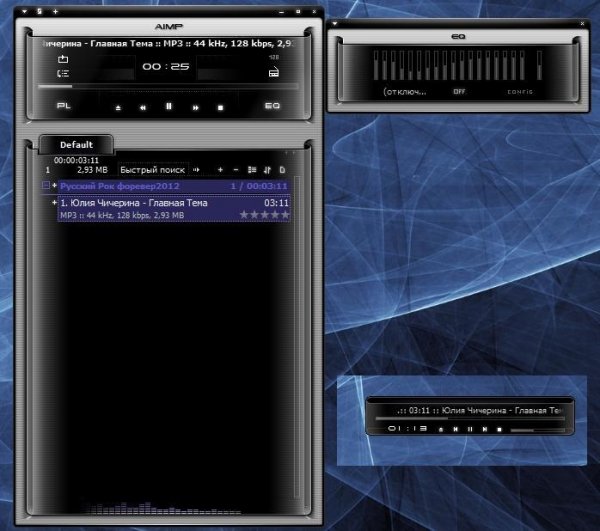This screenshot has width=600, height=531.
Task: Open main menu arrow in AIMP title bar
Action: click(24, 12)
